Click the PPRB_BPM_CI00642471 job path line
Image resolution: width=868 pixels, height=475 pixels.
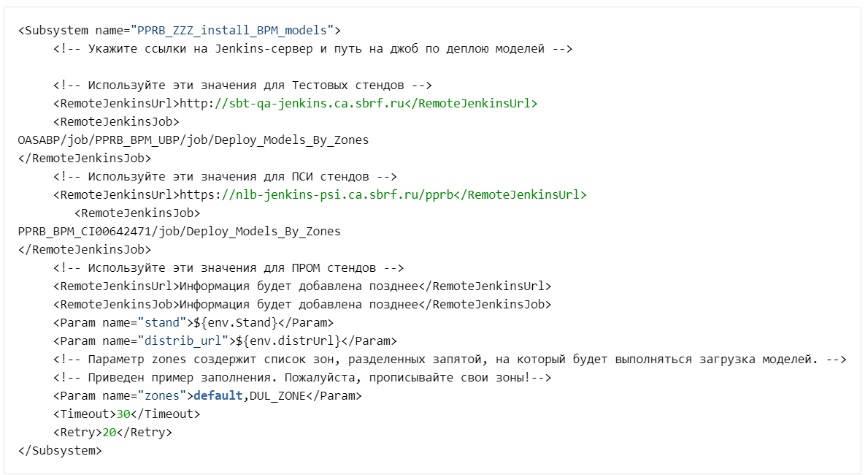tap(179, 232)
